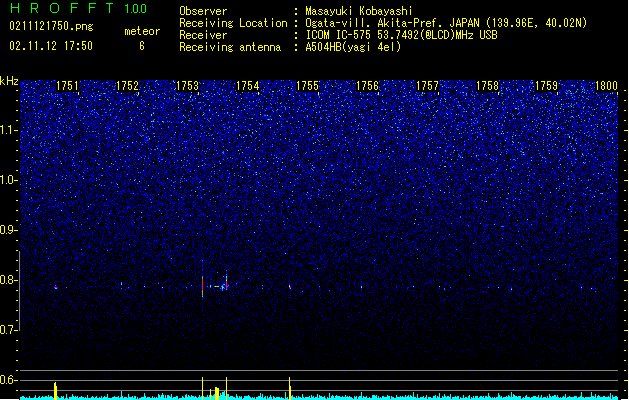
Task: Select observer name Masayuki Kobayashi
Action: [x=359, y=11]
